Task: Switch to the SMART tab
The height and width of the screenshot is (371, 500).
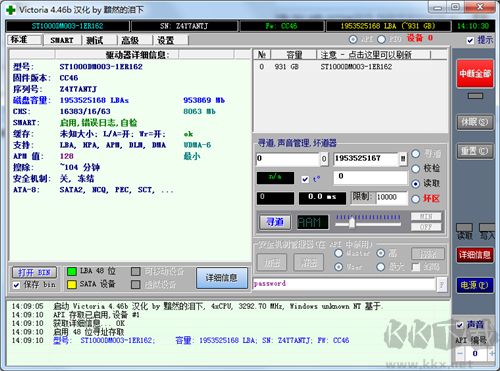Action: pos(62,40)
